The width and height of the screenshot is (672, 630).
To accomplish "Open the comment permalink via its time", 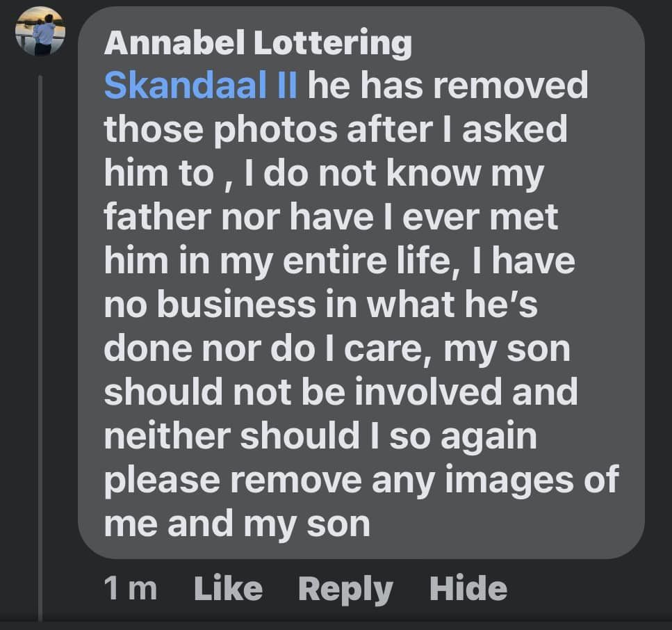I will [131, 589].
